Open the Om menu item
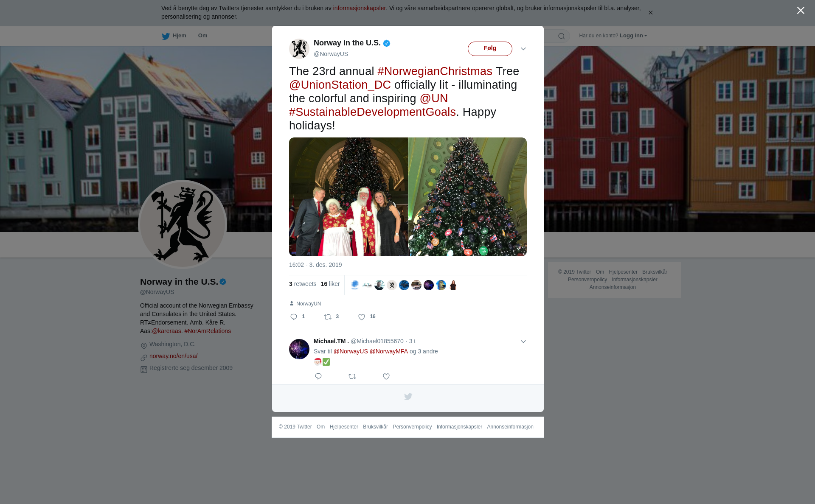This screenshot has height=504, width=815. pyautogui.click(x=202, y=36)
